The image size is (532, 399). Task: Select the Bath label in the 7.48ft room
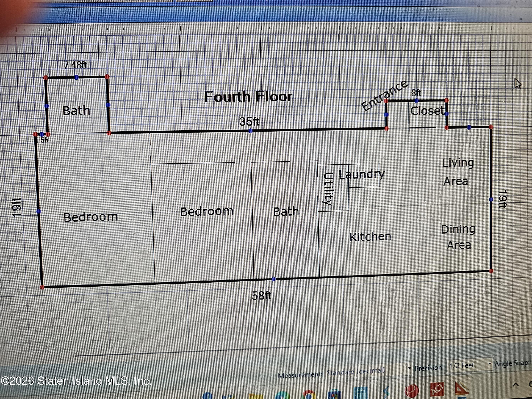[76, 111]
